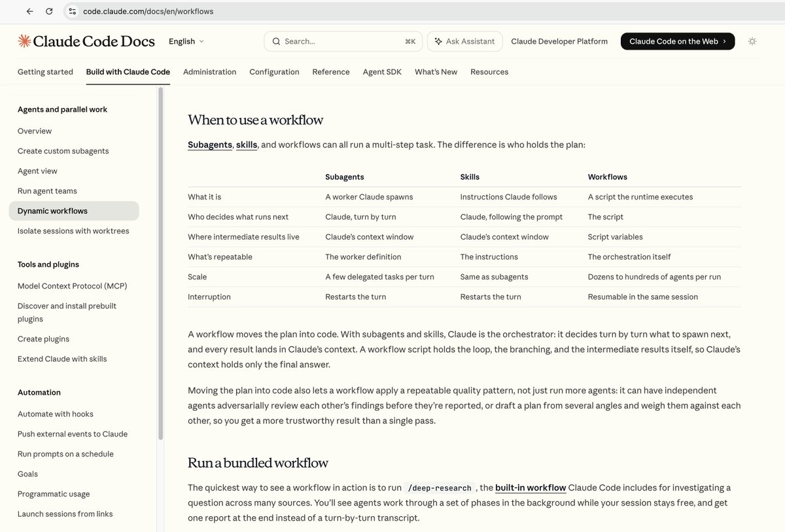Open Run prompts on a schedule

coord(65,454)
